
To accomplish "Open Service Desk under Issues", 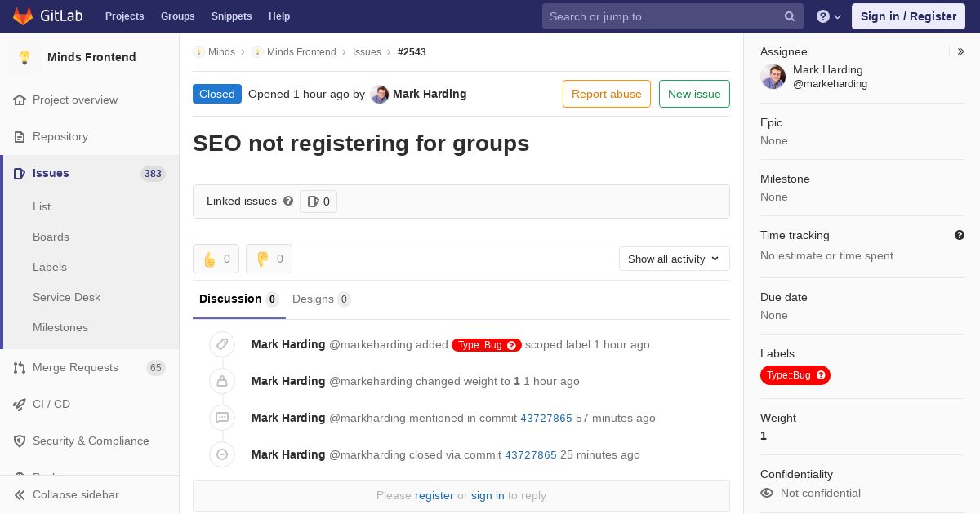I will point(66,297).
